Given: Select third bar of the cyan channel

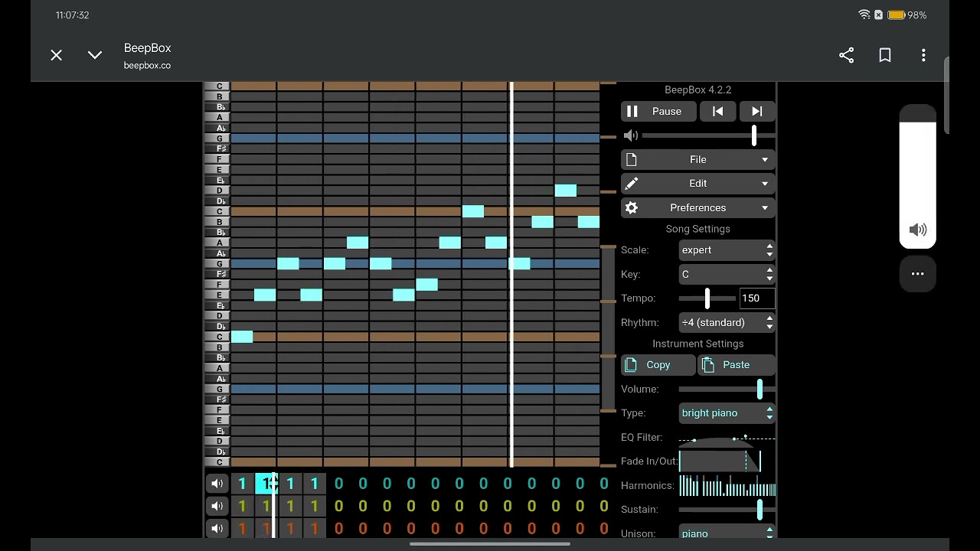Looking at the screenshot, I should (x=290, y=484).
